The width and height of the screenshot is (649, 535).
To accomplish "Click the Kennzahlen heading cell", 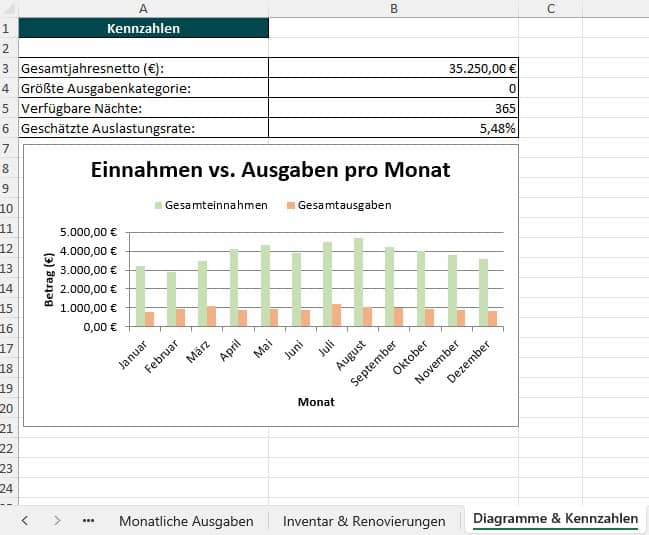I will tap(144, 28).
